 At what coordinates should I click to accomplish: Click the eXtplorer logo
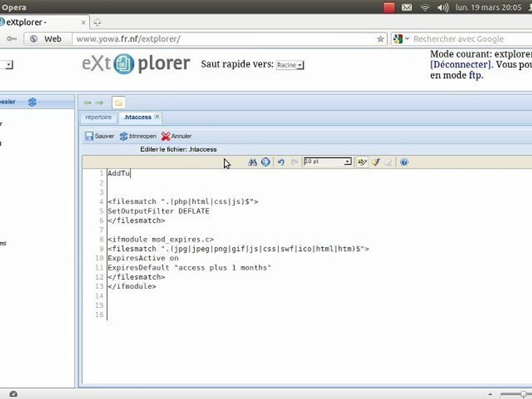pyautogui.click(x=136, y=63)
